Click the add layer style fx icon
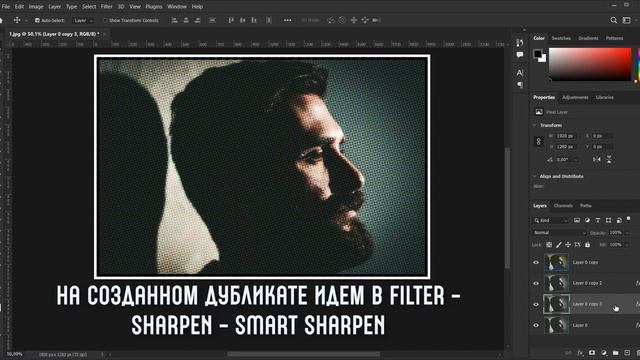 (580, 353)
